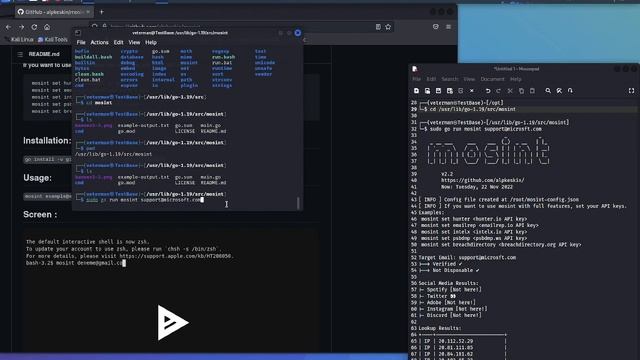Open a new browser tab with plus button
This screenshot has height=360, width=640.
click(102, 12)
